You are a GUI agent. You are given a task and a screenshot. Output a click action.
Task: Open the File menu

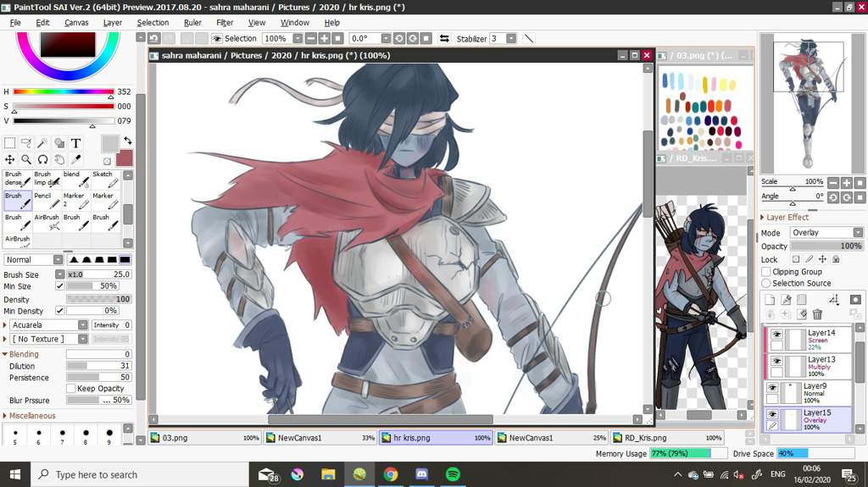tap(15, 23)
